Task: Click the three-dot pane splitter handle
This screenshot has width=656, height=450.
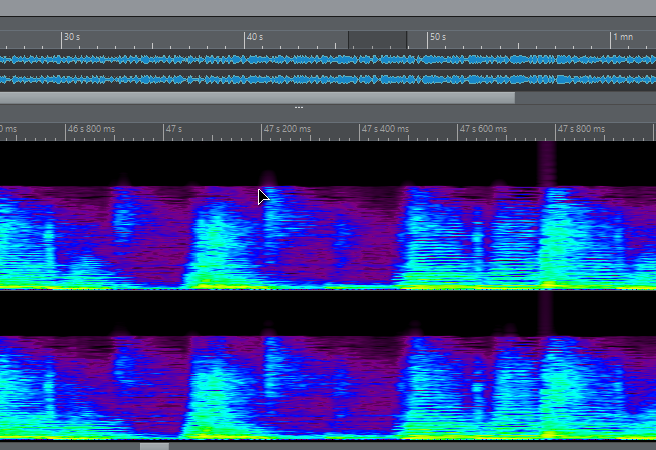Action: [299, 107]
